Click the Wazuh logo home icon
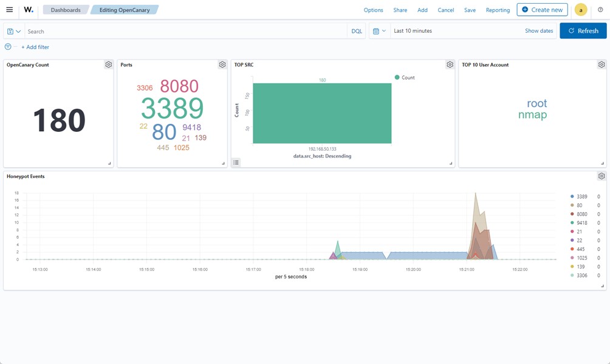 (x=28, y=10)
